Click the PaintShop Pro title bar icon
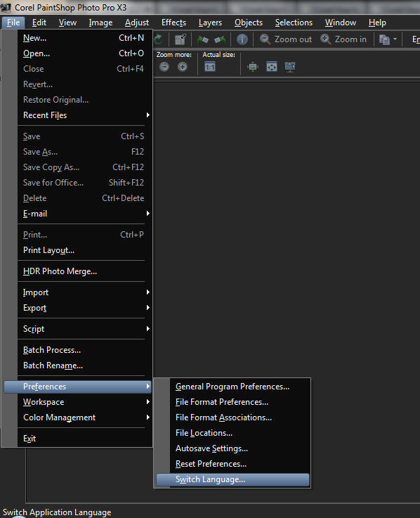 [x=6, y=7]
